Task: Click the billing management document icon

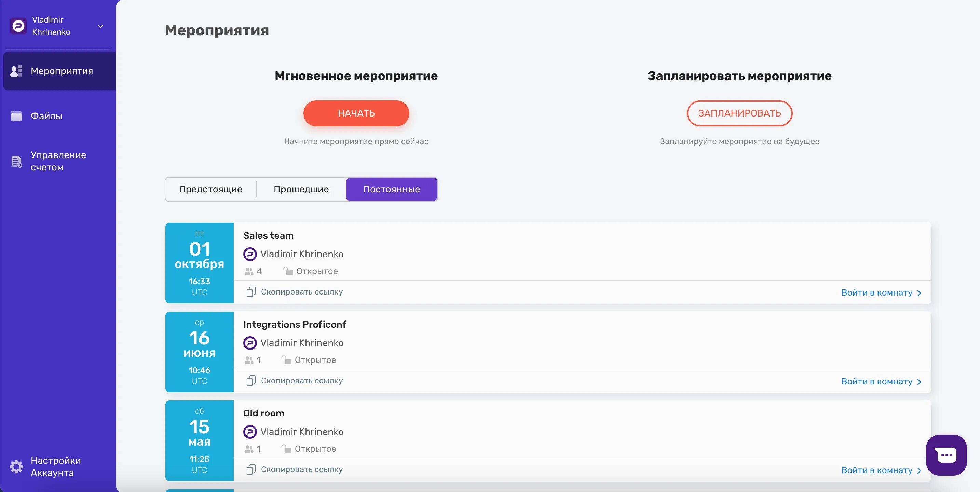Action: (16, 161)
